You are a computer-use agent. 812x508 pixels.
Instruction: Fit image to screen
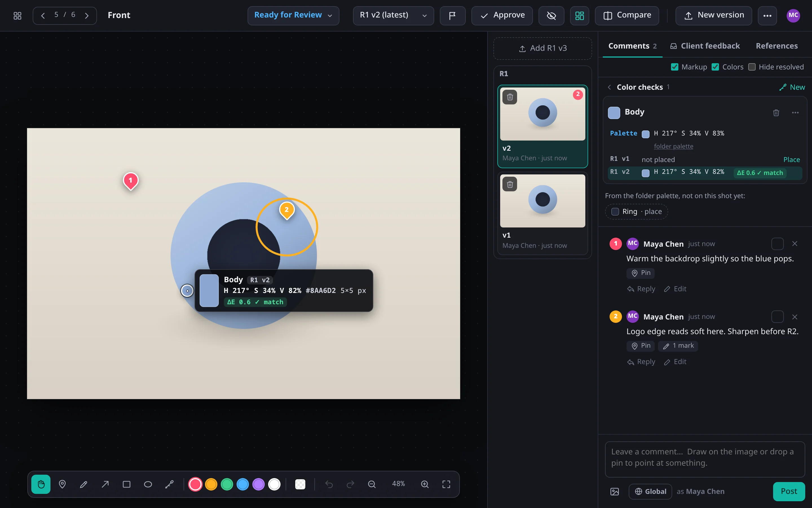(x=446, y=484)
